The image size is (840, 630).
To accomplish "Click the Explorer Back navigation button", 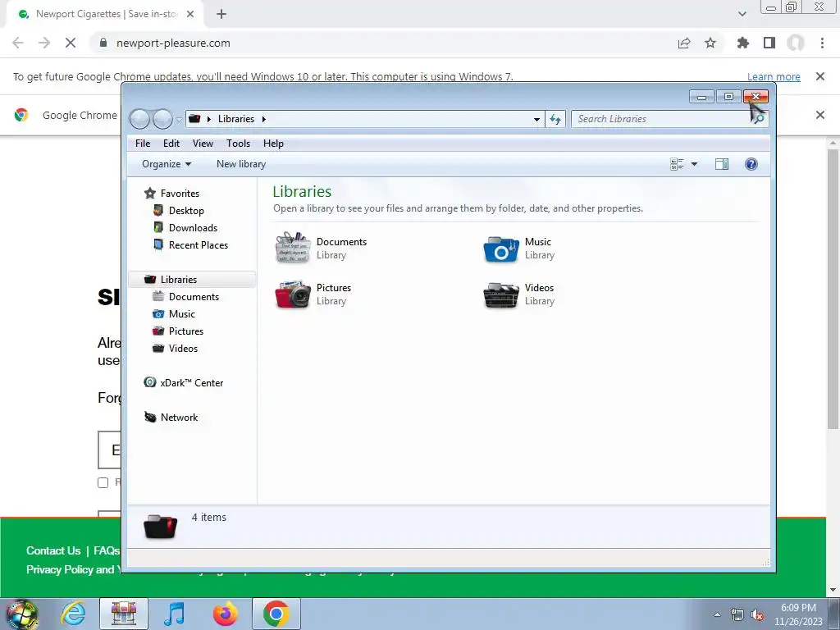I will [139, 119].
